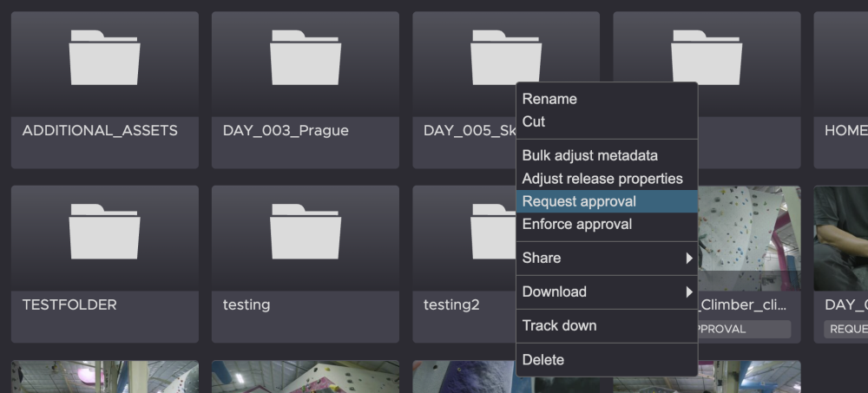Screen dimensions: 868x393
Task: Select the Request approval menu entry
Action: coord(579,201)
